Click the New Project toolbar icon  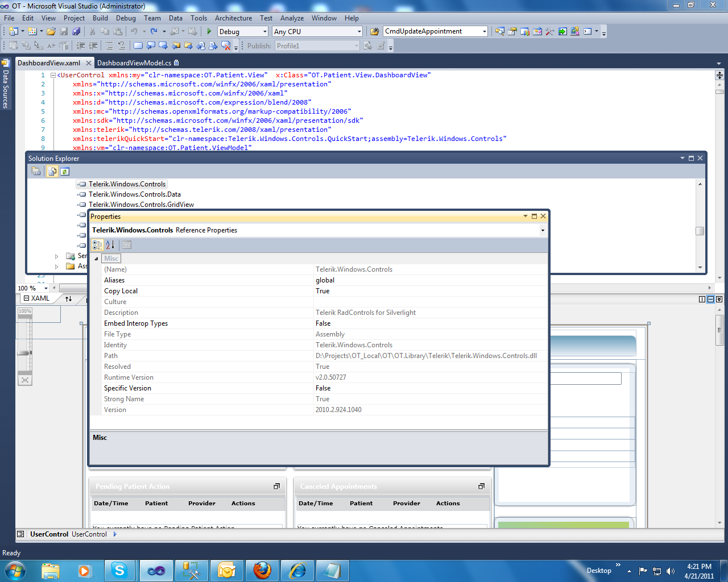coord(14,31)
